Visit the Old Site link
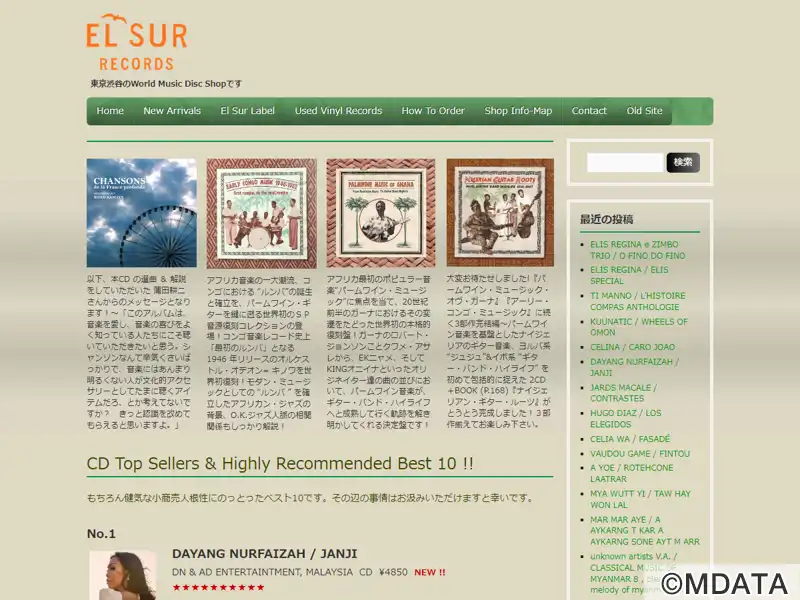Screen dimensions: 800x600 click(644, 111)
